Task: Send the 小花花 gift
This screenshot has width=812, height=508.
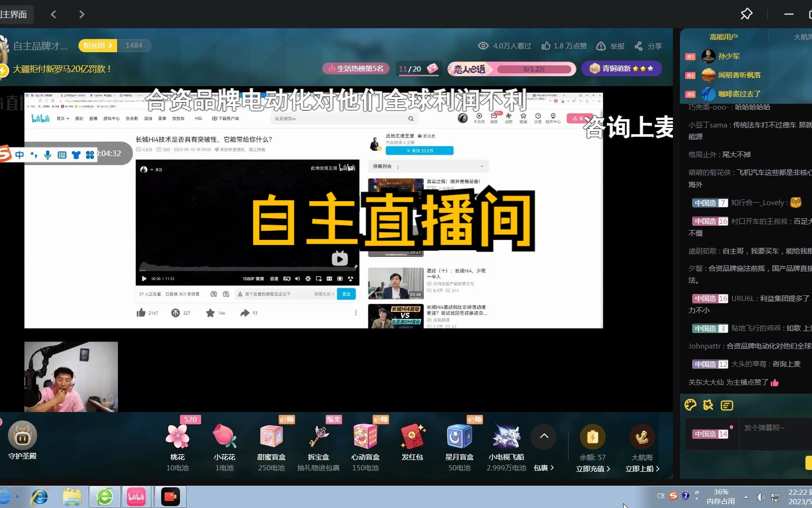Action: (x=225, y=436)
